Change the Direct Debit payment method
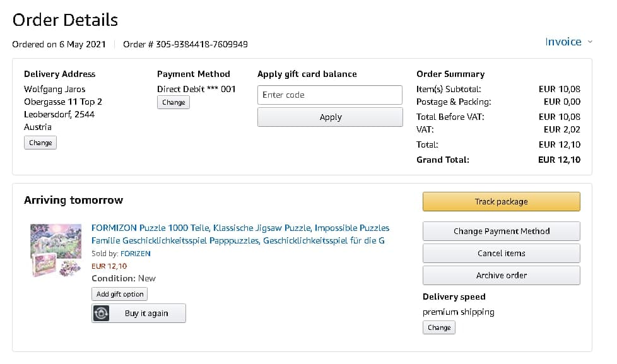 coord(173,102)
